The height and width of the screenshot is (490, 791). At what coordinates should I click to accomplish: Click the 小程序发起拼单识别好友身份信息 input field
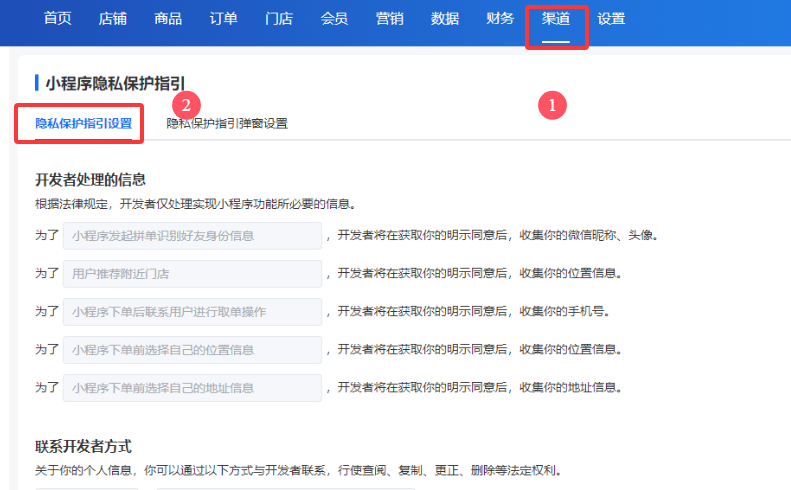(192, 236)
